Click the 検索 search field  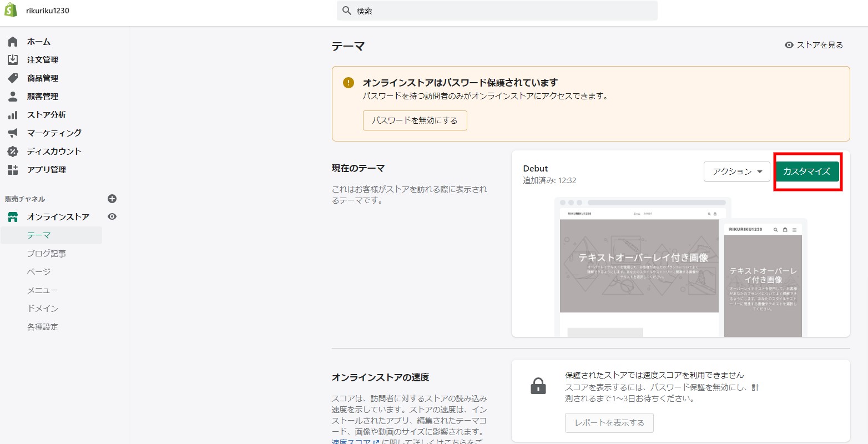coord(497,11)
